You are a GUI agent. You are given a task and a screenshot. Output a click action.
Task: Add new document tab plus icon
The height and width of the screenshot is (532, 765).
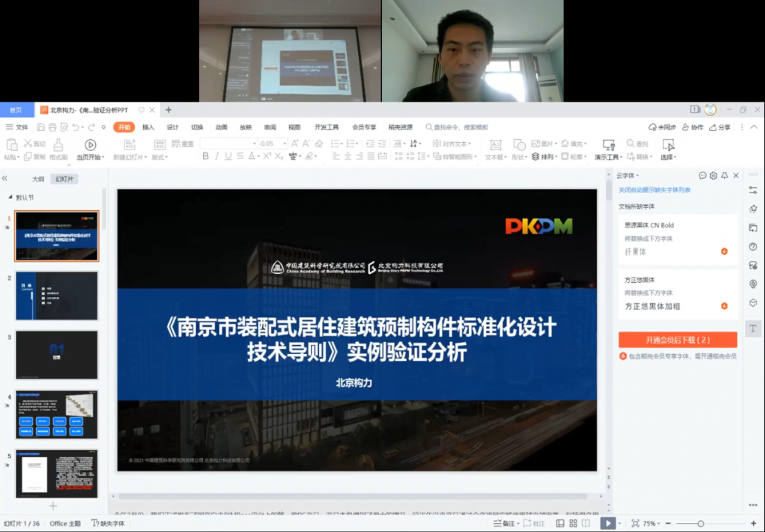[x=168, y=111]
